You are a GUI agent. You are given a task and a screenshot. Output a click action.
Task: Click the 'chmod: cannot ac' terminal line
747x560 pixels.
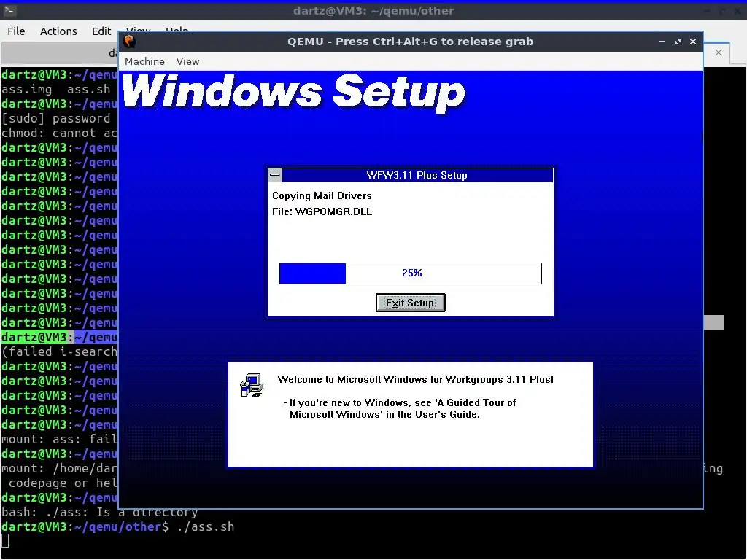click(59, 133)
